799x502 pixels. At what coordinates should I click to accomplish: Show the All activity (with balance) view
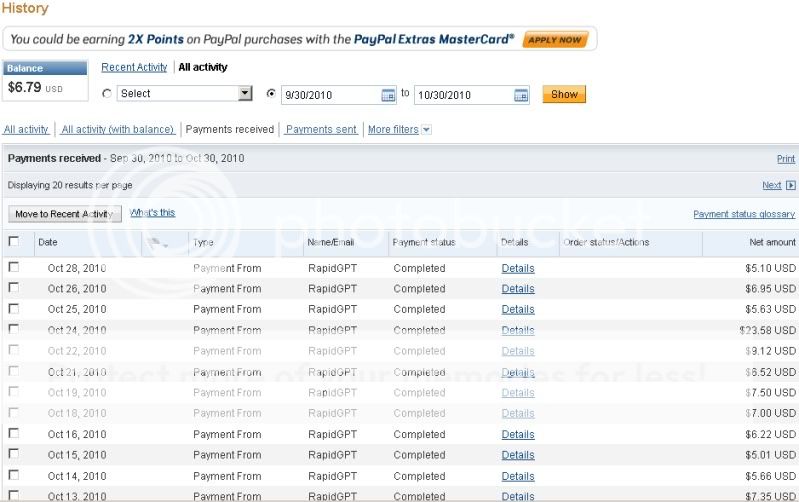tap(118, 130)
